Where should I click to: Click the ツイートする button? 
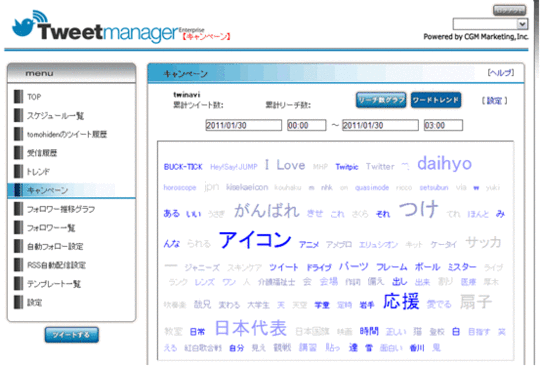72,335
